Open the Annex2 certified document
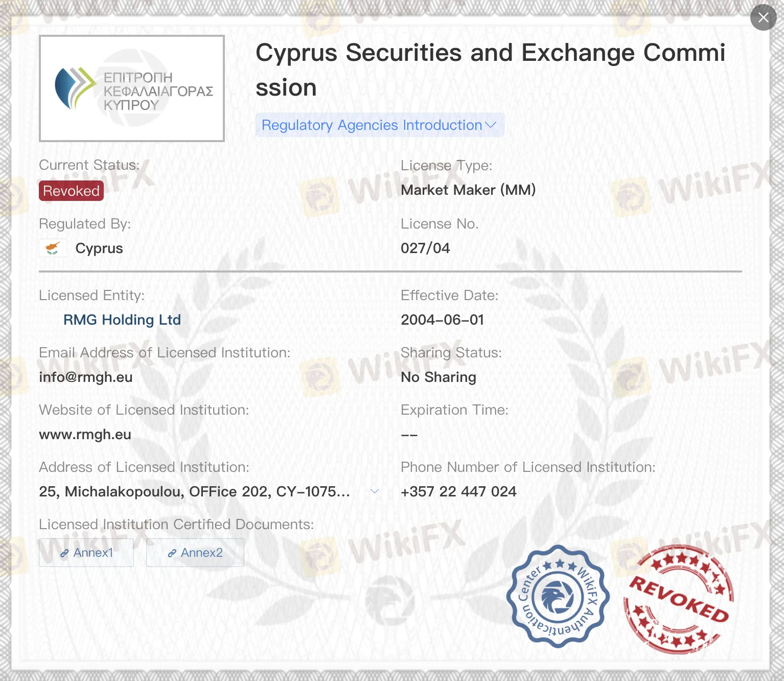784x681 pixels. pos(195,553)
